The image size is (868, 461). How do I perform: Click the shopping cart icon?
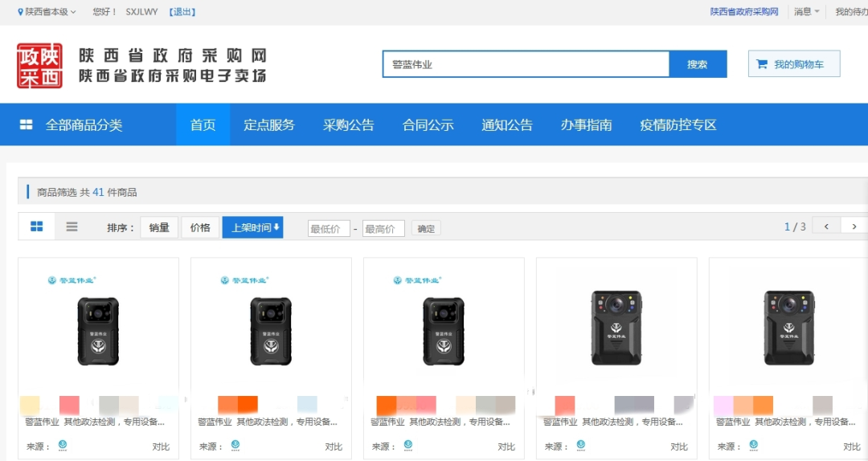point(762,64)
